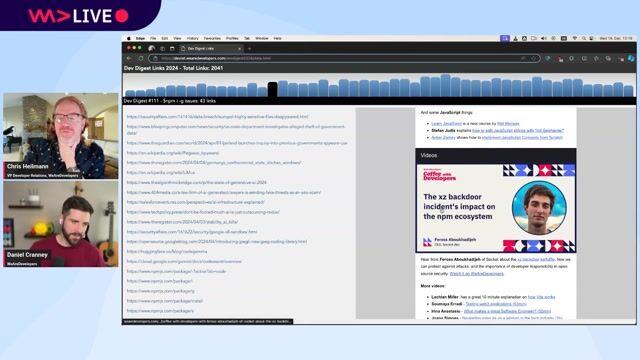Open the theguardian.com link
Viewport: 640px width, 360px height.
pos(237,143)
